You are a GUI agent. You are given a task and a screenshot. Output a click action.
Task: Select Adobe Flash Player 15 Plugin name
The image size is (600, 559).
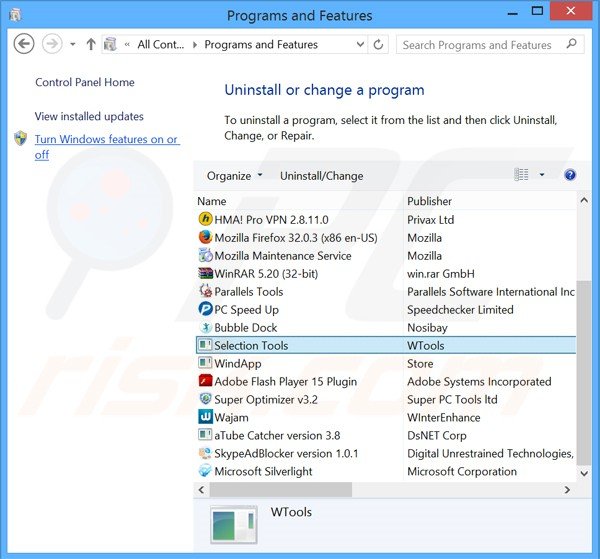[285, 381]
